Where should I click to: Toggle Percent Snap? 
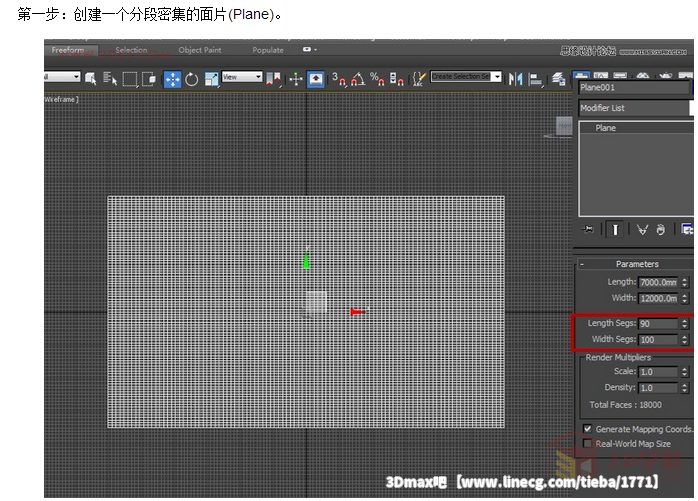377,79
